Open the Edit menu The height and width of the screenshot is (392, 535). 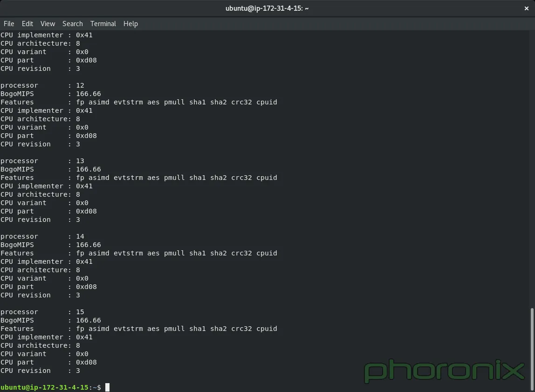click(27, 24)
